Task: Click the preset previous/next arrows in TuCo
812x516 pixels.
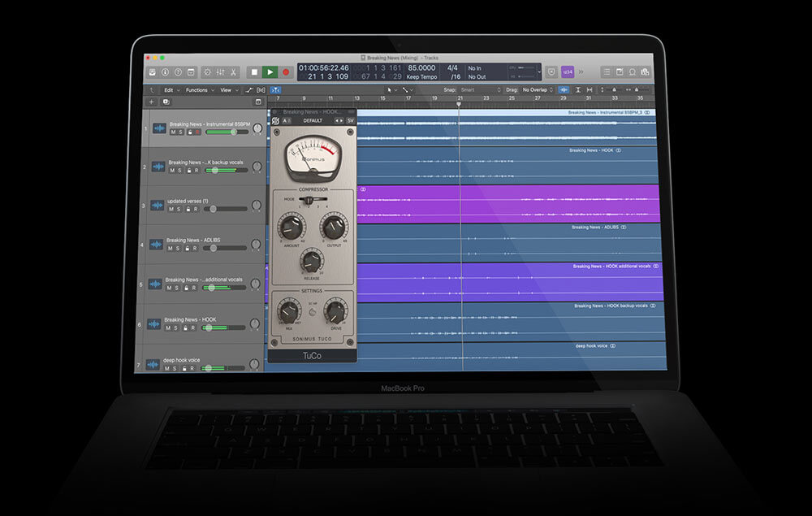Action: point(339,121)
